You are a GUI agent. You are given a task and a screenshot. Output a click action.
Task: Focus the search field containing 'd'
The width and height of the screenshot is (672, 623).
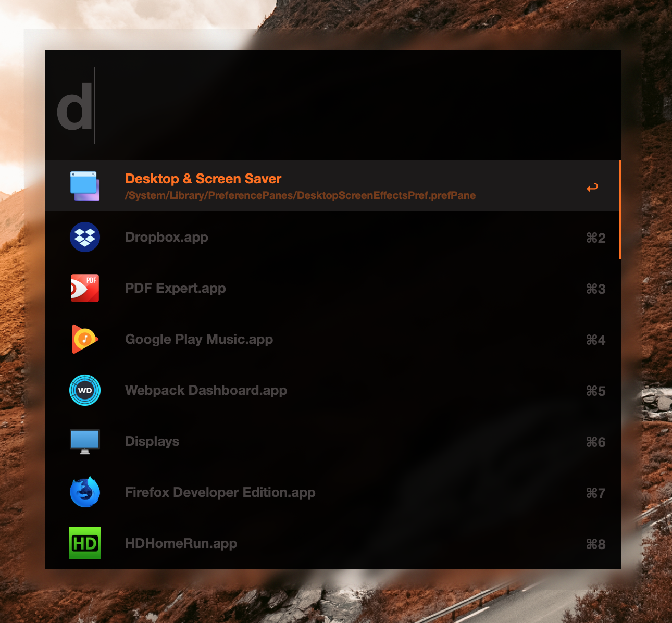[x=333, y=105]
